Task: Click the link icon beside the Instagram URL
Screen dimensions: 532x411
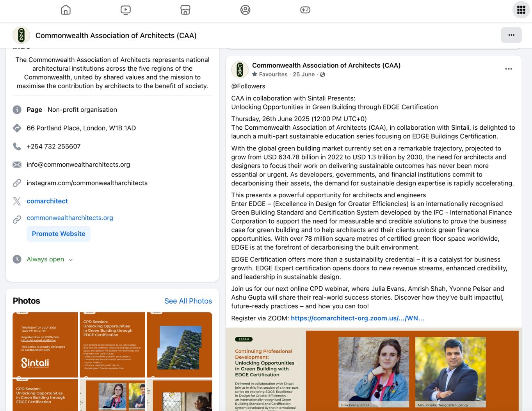Action: [17, 183]
